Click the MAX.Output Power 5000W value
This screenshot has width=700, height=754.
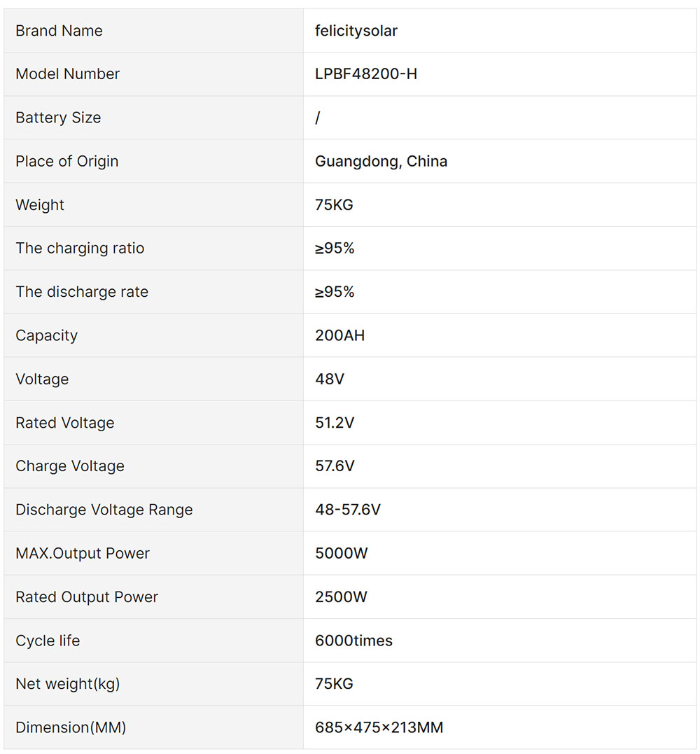(342, 553)
